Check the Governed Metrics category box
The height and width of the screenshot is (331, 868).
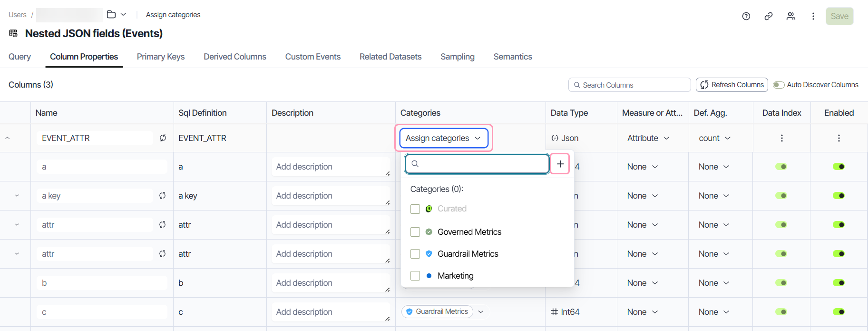coord(415,232)
